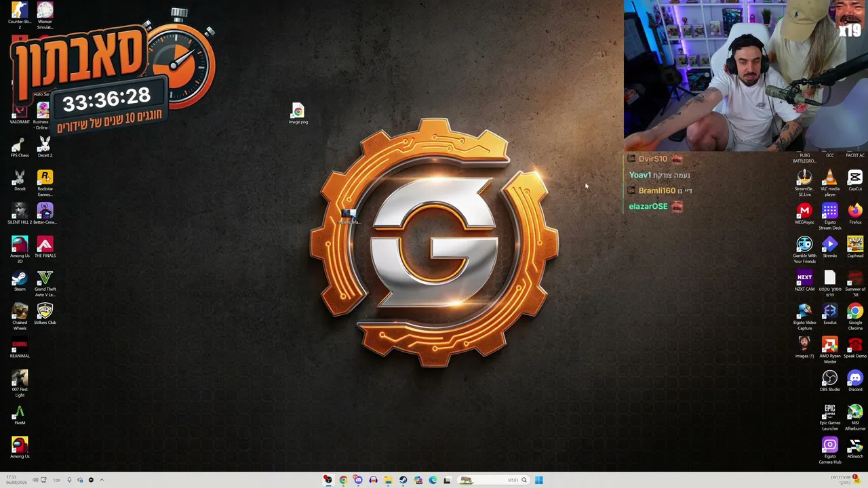Open the Elgato Stream Deck shortcut

point(830,217)
